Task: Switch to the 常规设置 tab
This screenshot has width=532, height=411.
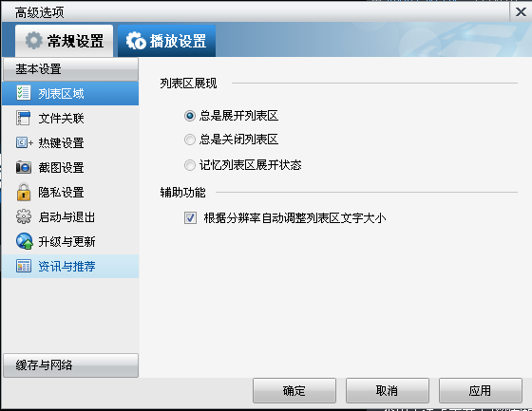Action: [65, 41]
